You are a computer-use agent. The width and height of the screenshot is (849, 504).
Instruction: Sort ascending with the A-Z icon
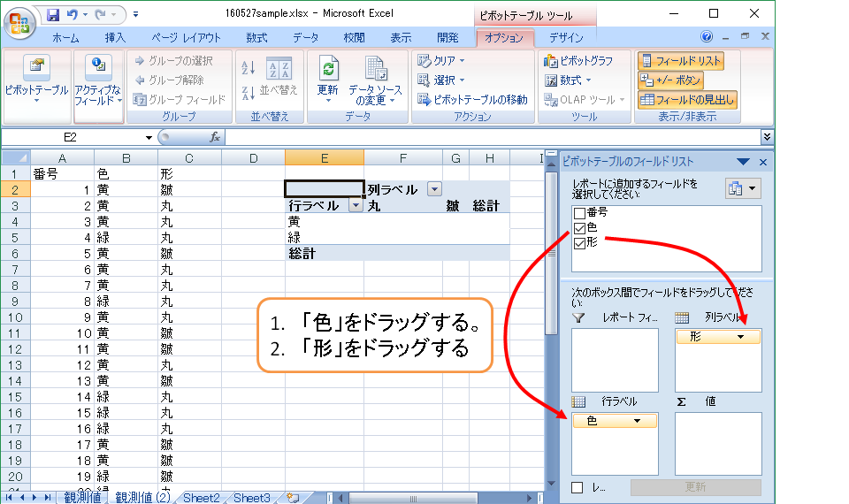coord(249,69)
